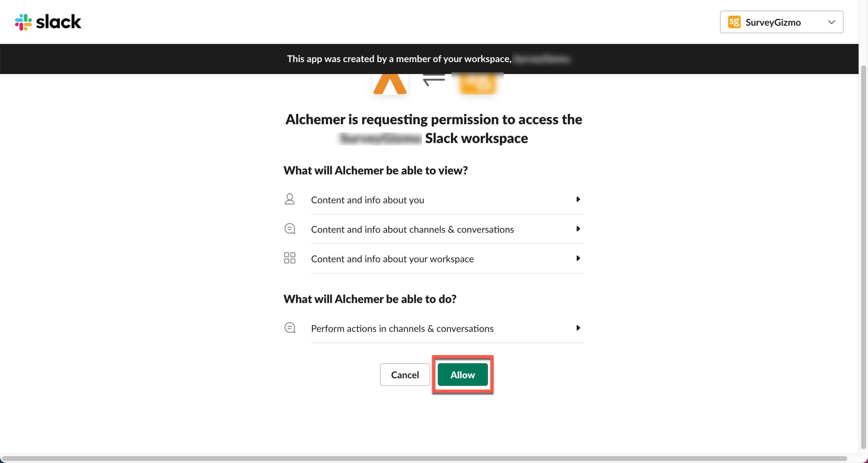Expand arrow for content about your workspace
Image resolution: width=868 pixels, height=463 pixels.
(578, 258)
